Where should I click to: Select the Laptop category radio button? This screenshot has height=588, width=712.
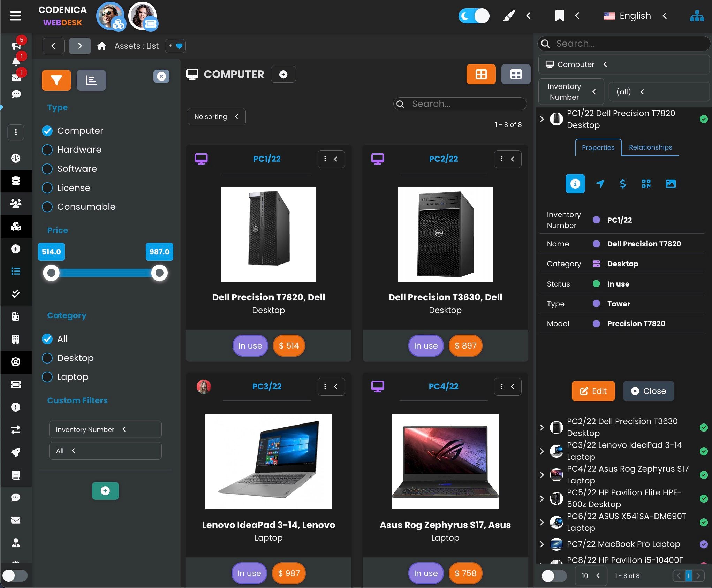[47, 377]
